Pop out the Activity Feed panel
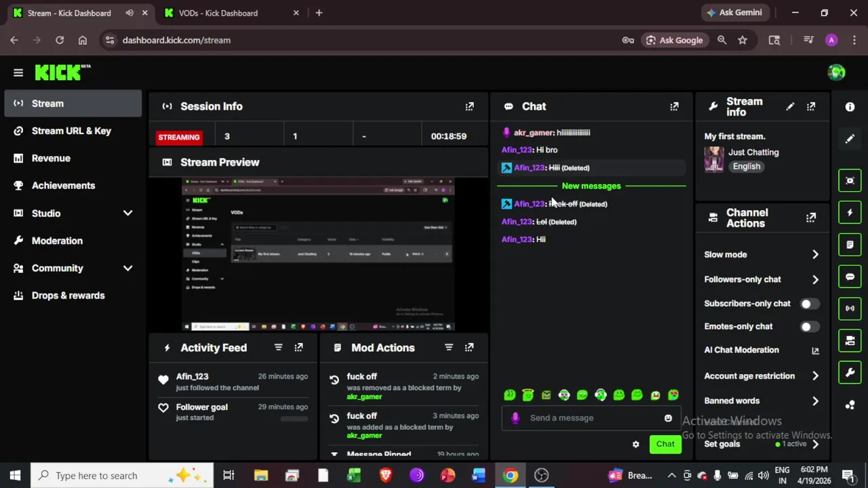 (x=298, y=348)
